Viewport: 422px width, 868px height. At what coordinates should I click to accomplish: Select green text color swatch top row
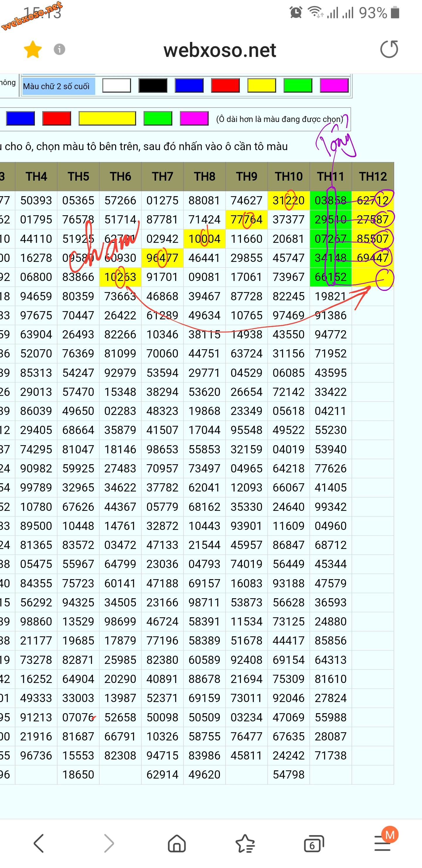[x=298, y=85]
